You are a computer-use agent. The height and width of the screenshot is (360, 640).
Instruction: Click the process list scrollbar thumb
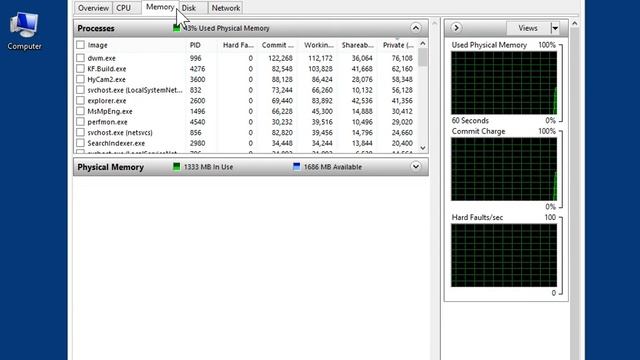coord(423,58)
